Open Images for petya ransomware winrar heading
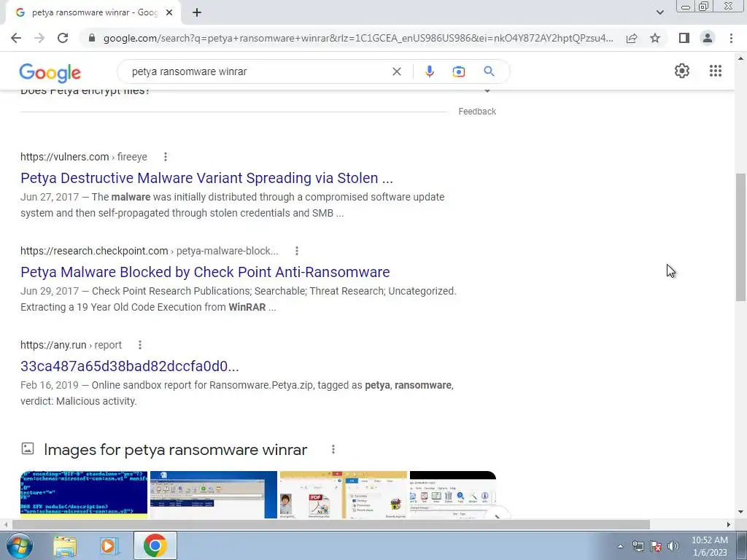 point(175,449)
